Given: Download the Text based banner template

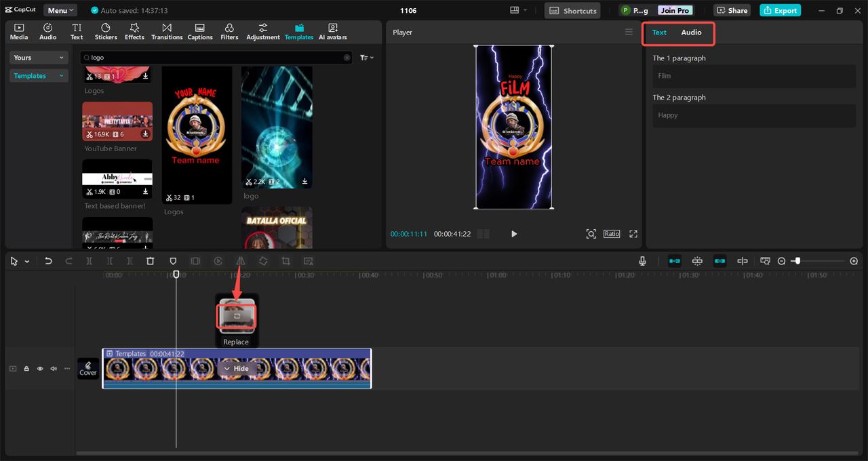Looking at the screenshot, I should click(x=145, y=192).
